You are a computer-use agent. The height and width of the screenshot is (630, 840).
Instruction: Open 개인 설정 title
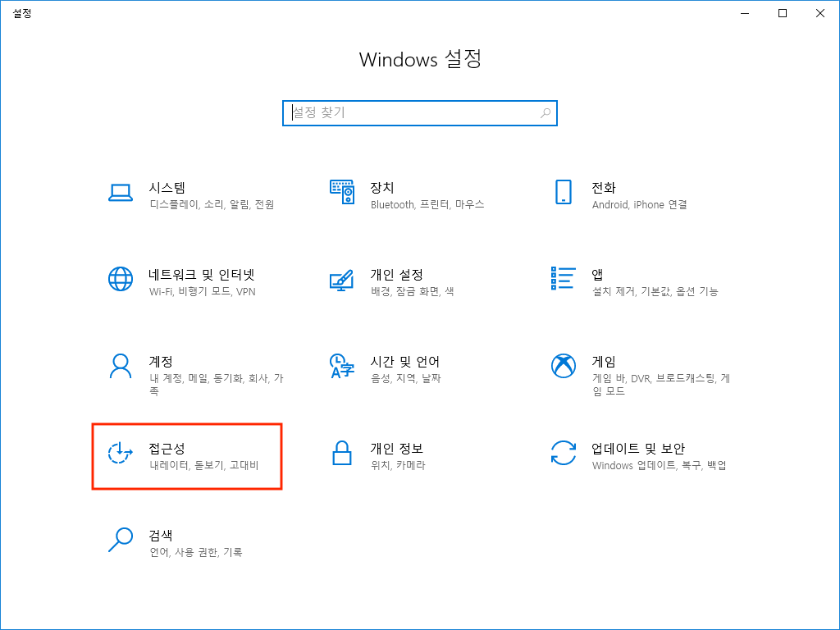pyautogui.click(x=397, y=274)
